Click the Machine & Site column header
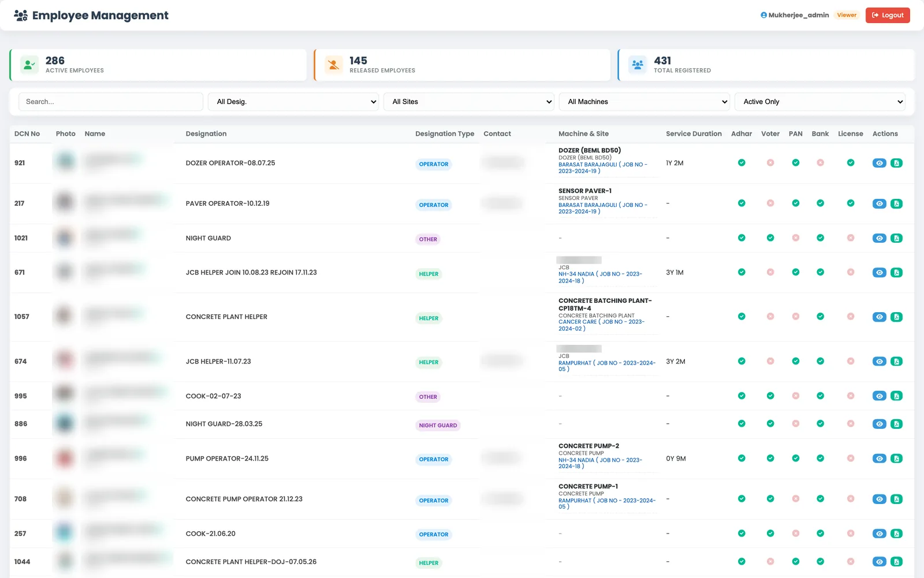The width and height of the screenshot is (924, 578). (583, 134)
